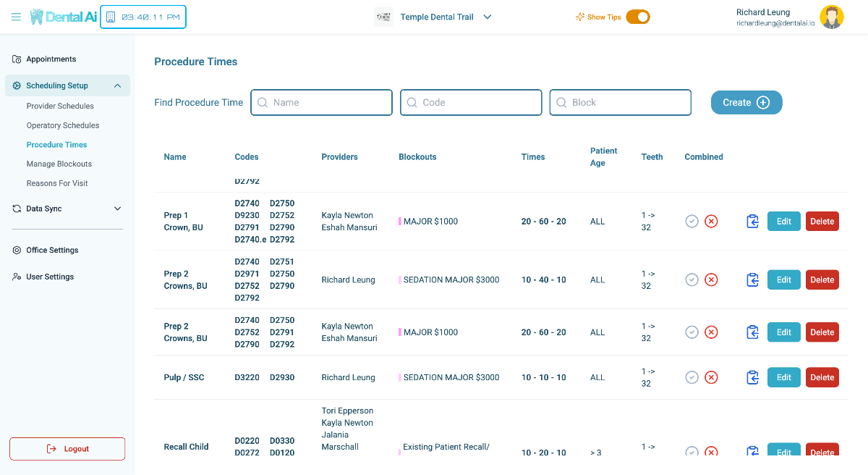
Task: Open Richard Leung's profile avatar
Action: [831, 17]
